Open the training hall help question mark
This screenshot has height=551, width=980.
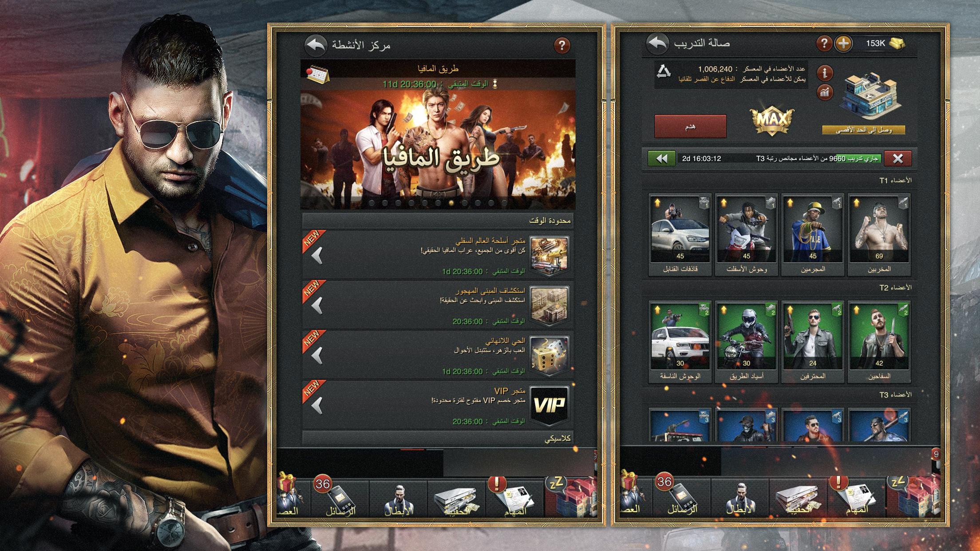pyautogui.click(x=824, y=43)
